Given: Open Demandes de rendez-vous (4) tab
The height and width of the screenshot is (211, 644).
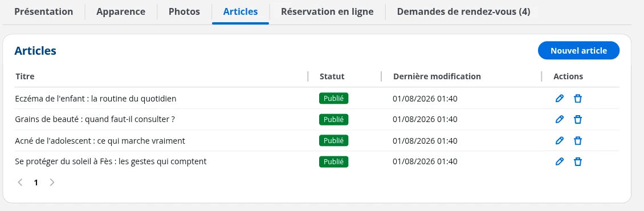Looking at the screenshot, I should [464, 11].
